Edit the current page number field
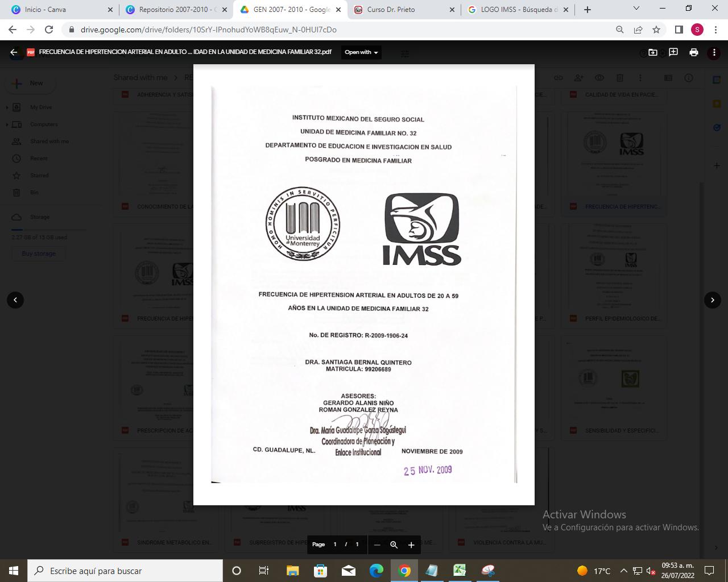This screenshot has height=582, width=728. coord(335,544)
